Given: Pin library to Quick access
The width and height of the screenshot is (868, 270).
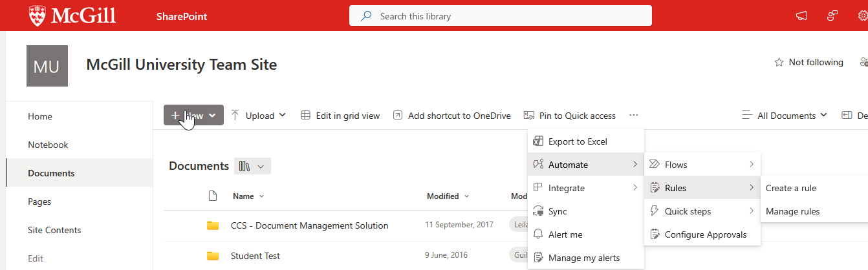Looking at the screenshot, I should 569,116.
